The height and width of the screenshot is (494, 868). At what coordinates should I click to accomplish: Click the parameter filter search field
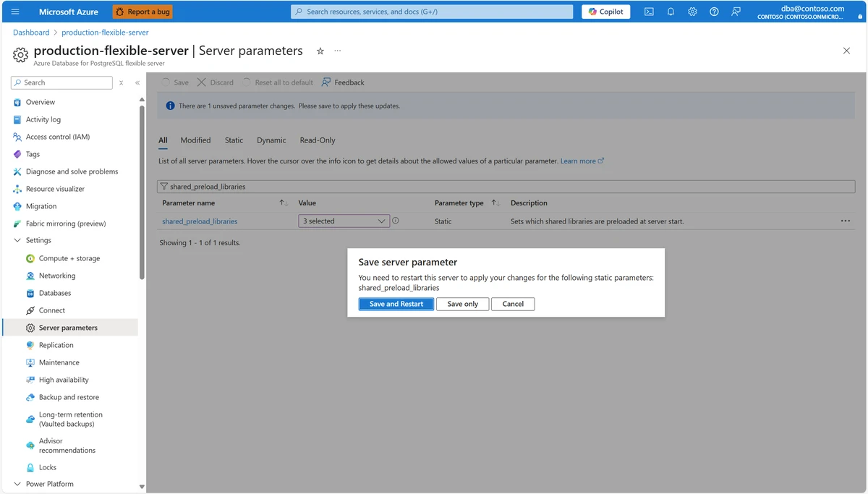[506, 187]
